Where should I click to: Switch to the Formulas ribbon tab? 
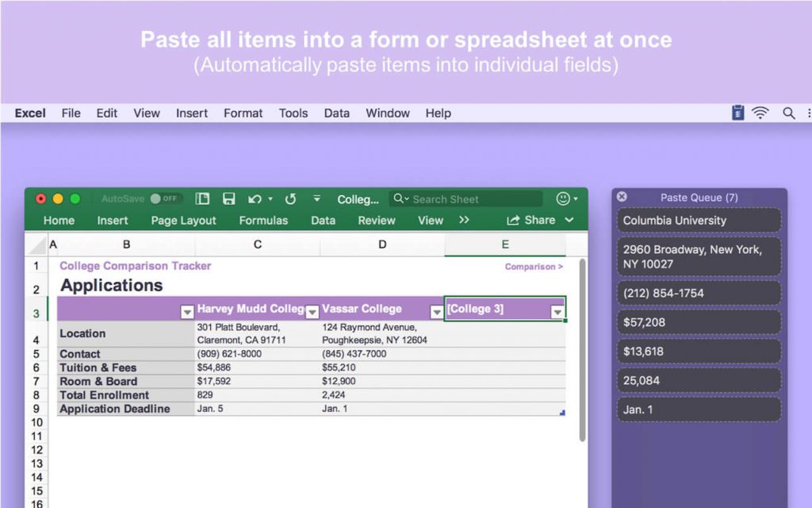tap(263, 220)
